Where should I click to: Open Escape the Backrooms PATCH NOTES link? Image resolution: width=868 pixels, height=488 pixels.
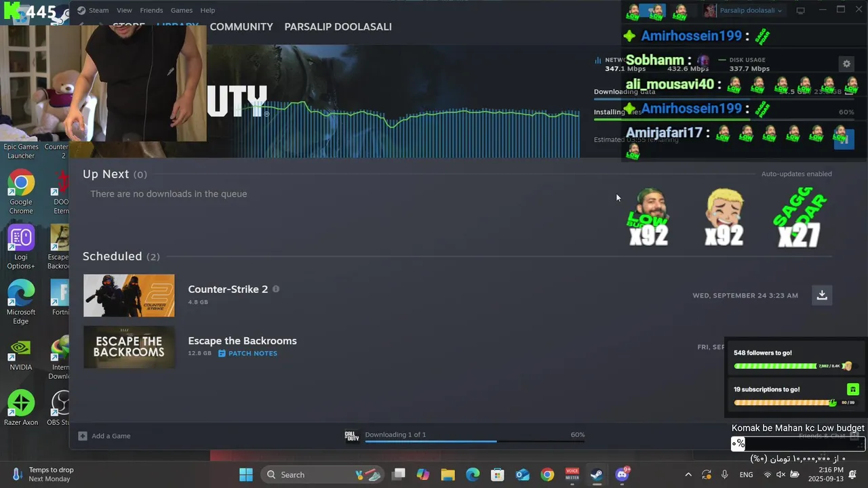coord(248,353)
